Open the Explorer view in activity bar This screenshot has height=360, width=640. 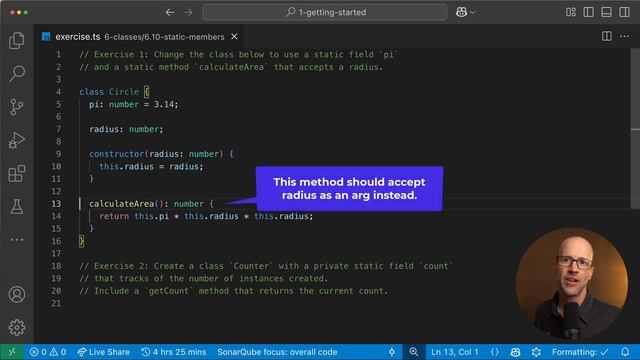pos(17,40)
